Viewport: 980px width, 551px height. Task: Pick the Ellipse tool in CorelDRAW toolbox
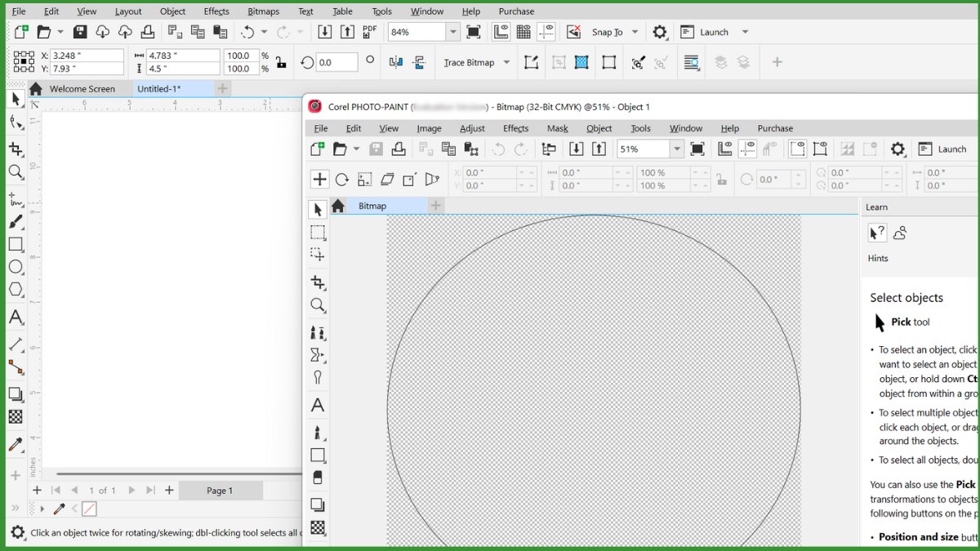(x=16, y=267)
